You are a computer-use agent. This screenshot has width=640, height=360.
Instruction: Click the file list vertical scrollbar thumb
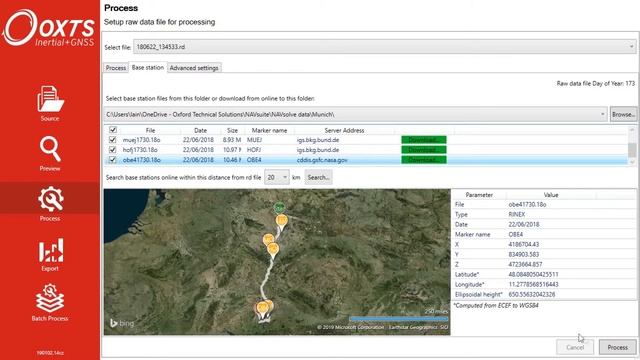coord(632,149)
